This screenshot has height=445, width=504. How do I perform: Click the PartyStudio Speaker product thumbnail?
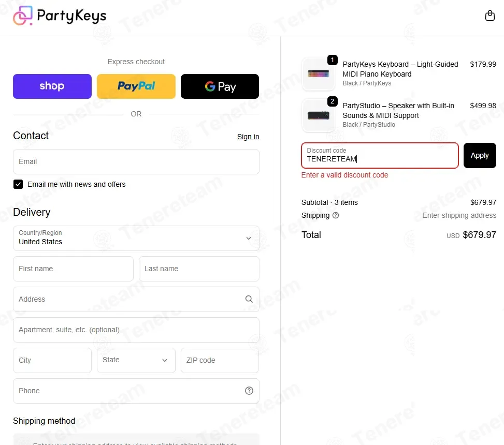318,115
